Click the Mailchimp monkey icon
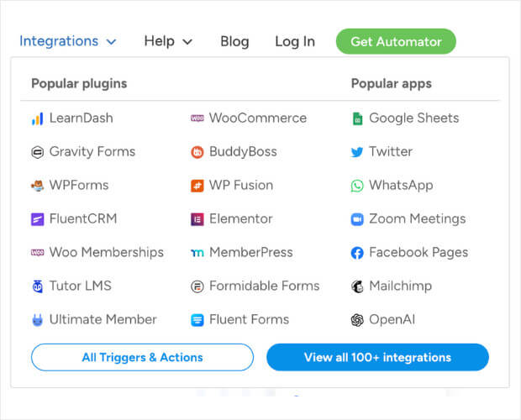The image size is (521, 420). [357, 286]
